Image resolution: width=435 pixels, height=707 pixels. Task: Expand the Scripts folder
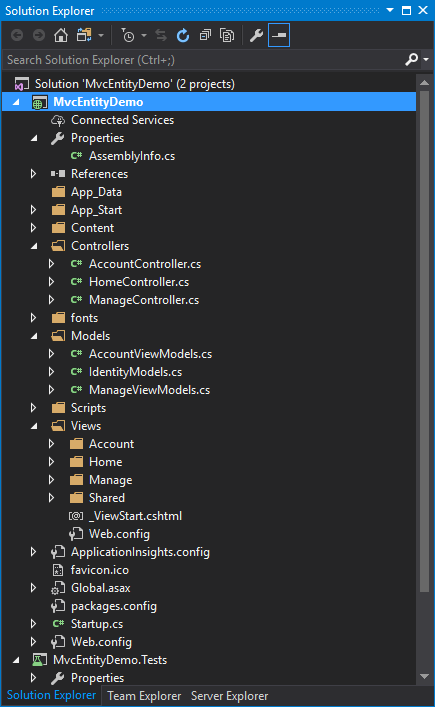point(33,408)
